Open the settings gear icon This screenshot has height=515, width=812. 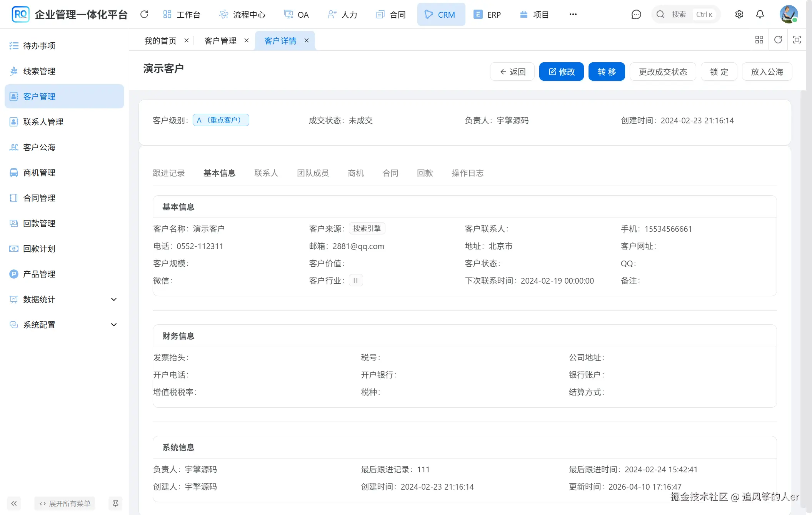(739, 15)
